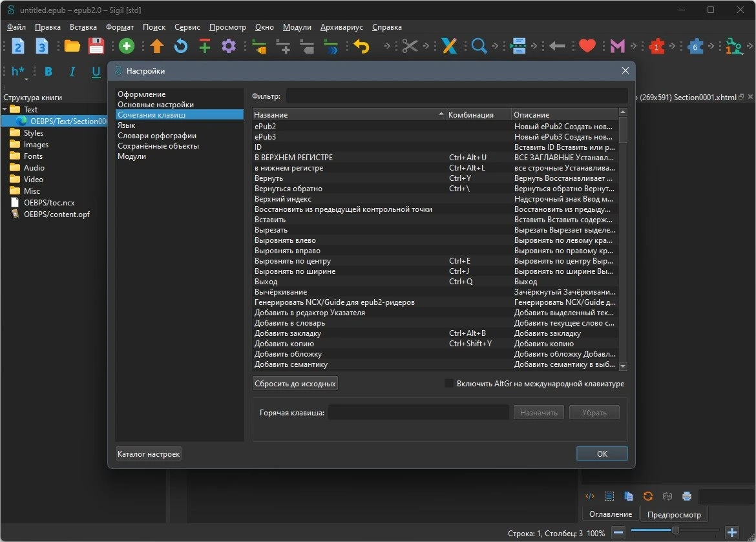Viewport: 756px width, 542px height.
Task: Open the Модули menu
Action: (x=297, y=27)
